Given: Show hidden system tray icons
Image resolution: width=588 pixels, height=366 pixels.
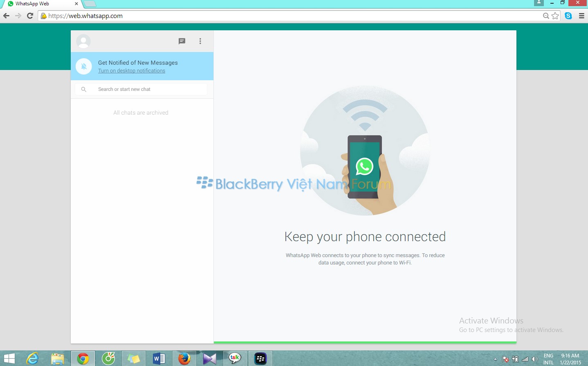Looking at the screenshot, I should click(495, 359).
